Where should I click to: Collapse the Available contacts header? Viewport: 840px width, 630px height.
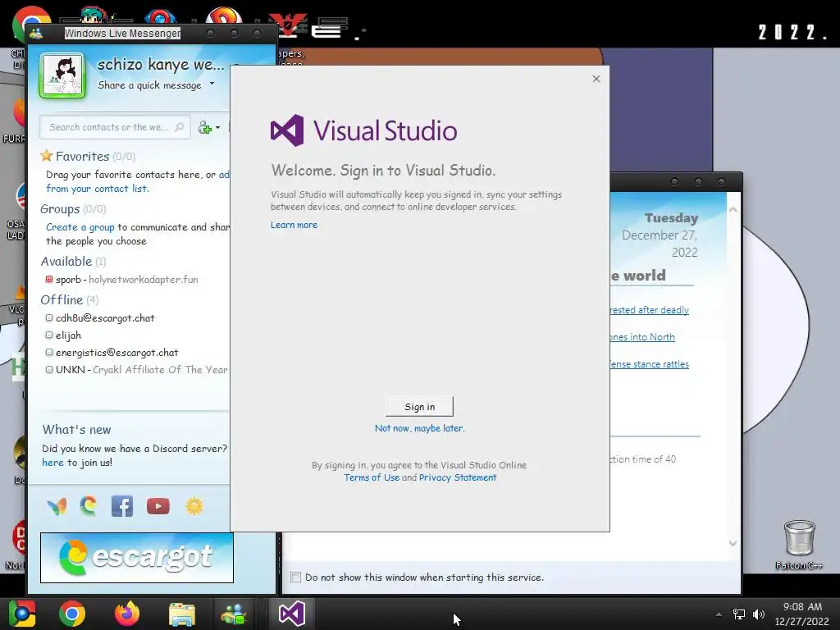tap(73, 262)
